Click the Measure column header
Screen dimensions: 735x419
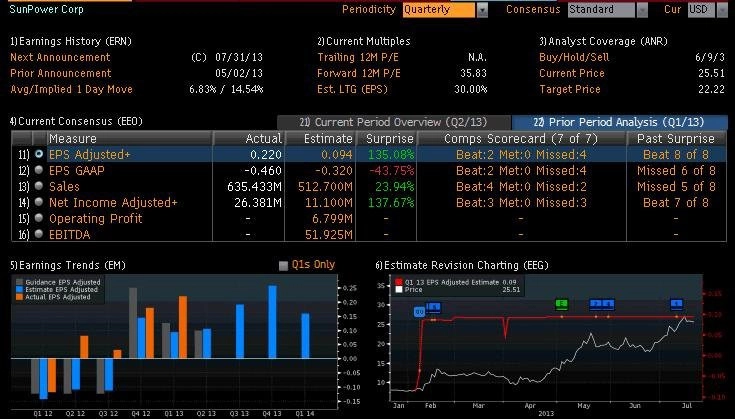[130, 139]
